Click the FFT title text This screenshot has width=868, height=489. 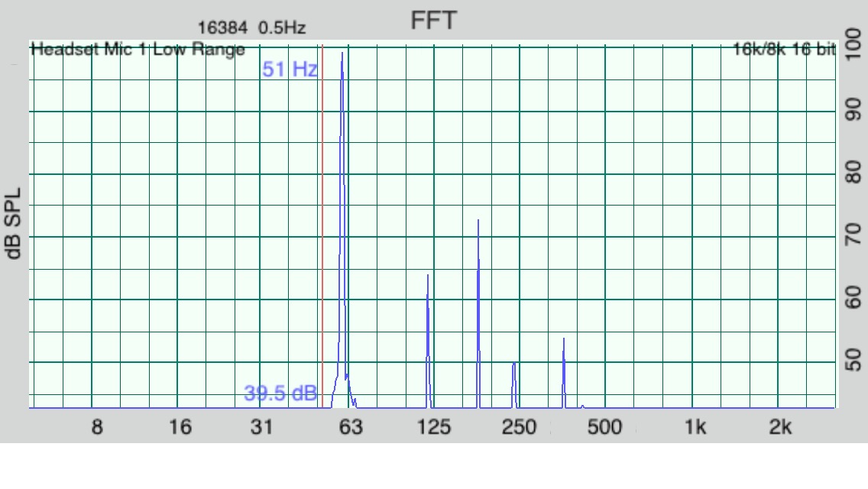coord(433,21)
